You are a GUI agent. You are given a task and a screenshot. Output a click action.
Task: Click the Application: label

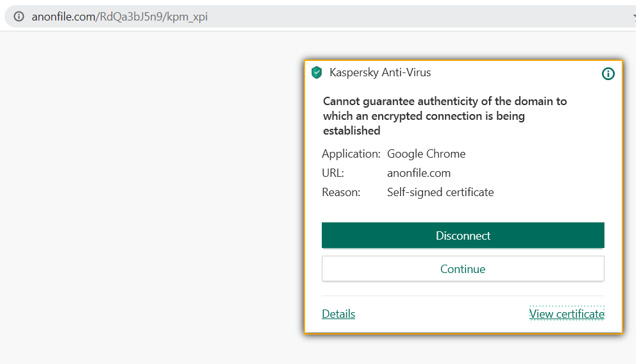[x=351, y=154]
